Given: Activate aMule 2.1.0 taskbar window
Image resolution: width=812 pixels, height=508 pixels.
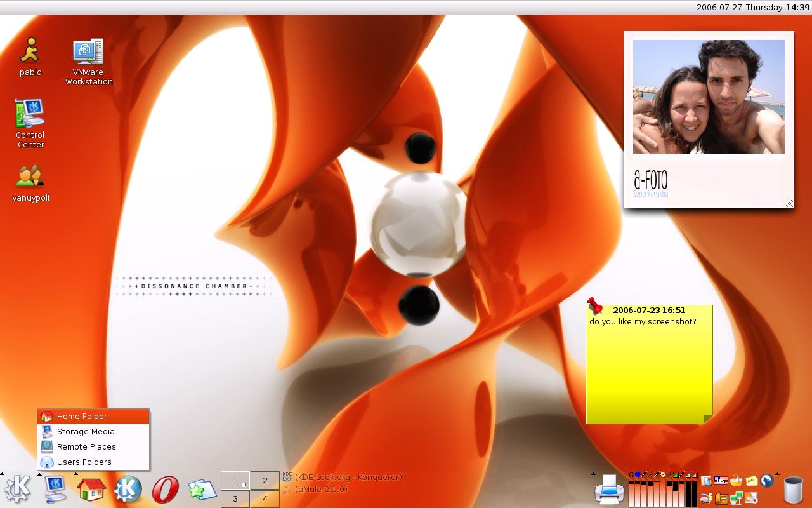Looking at the screenshot, I should click(x=315, y=489).
